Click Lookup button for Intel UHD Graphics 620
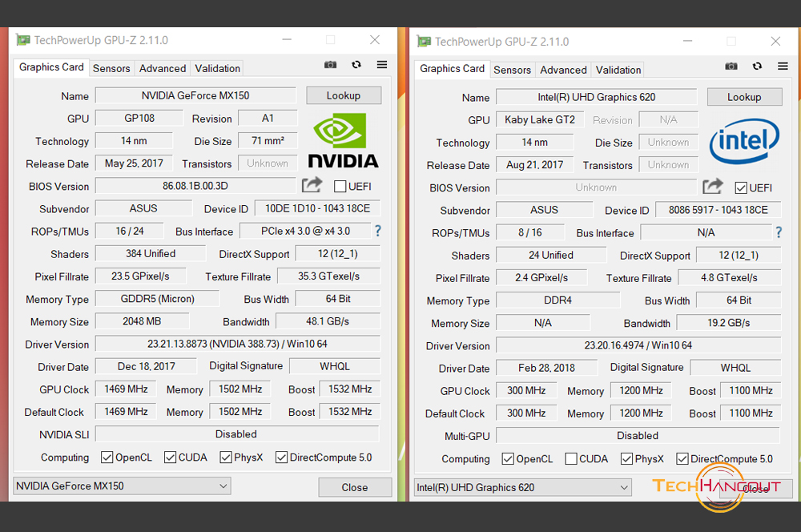This screenshot has height=532, width=801. tap(745, 97)
